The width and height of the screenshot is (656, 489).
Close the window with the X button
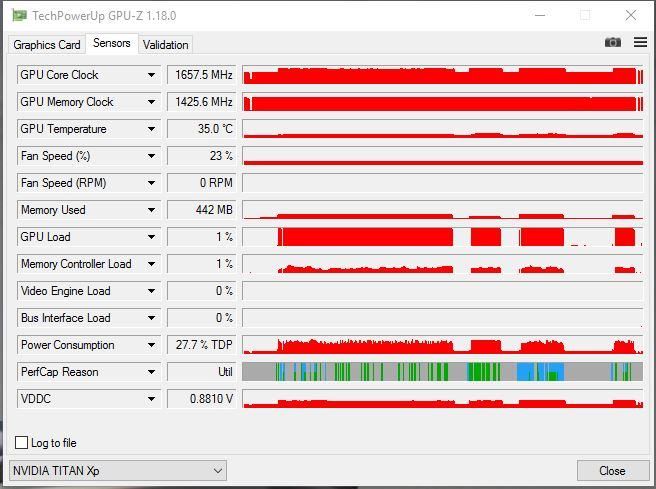tap(630, 15)
